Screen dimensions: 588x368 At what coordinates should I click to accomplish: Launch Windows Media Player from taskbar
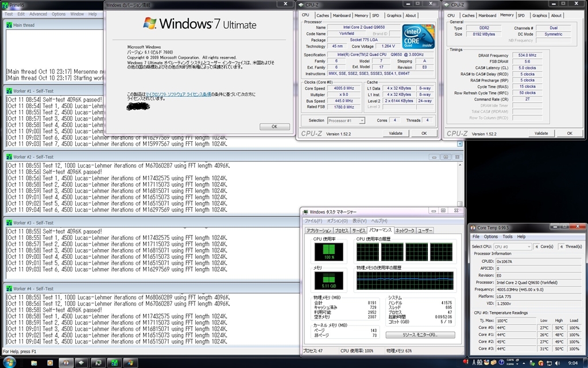pos(50,363)
